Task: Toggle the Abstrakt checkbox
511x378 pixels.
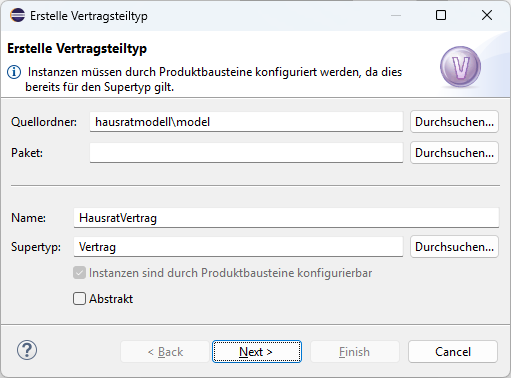Action: [x=79, y=299]
